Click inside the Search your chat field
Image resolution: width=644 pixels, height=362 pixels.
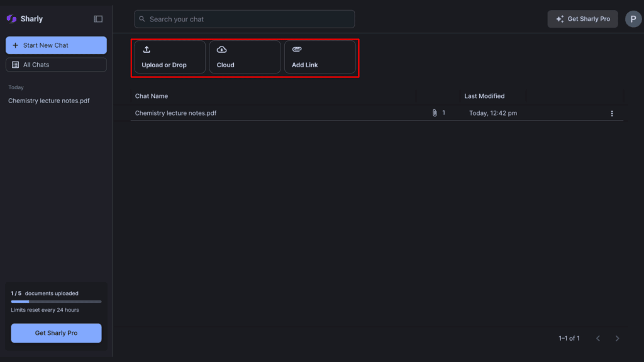tap(244, 19)
